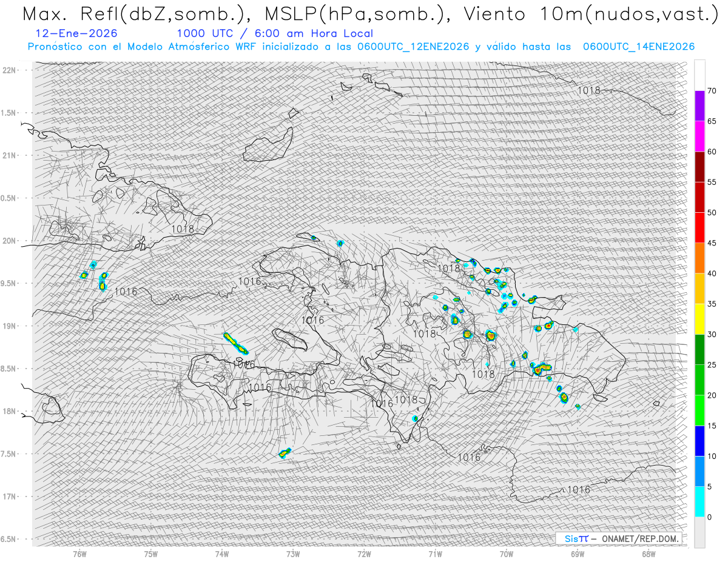
Task: Click the orange 40–45 dBZ colorbar segment
Action: click(x=699, y=258)
